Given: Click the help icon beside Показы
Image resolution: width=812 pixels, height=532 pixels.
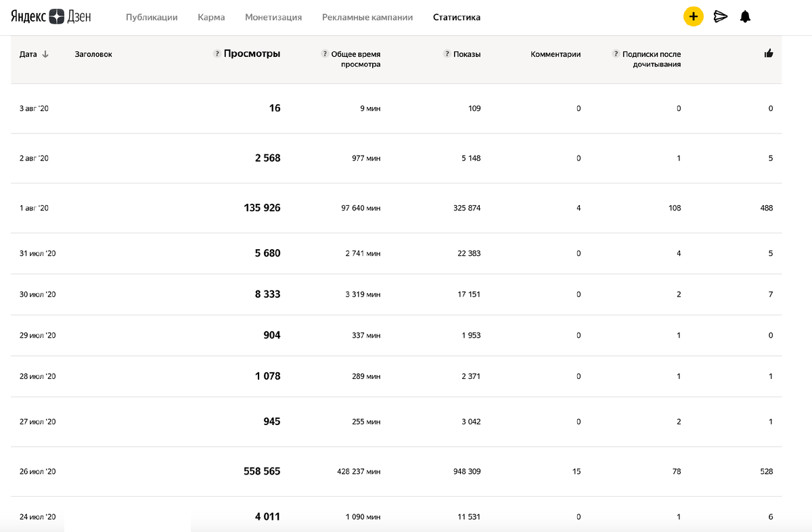Looking at the screenshot, I should point(447,54).
